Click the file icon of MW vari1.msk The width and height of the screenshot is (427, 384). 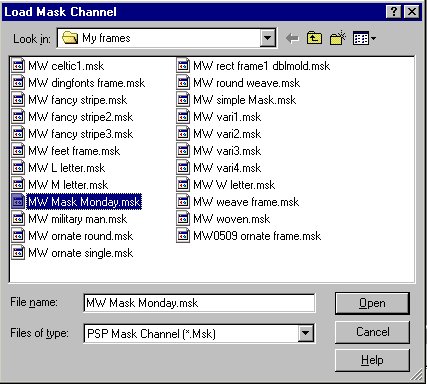183,117
